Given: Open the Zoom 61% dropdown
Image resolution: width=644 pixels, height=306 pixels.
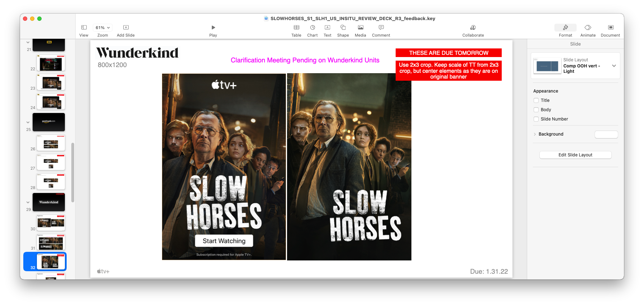Looking at the screenshot, I should 102,28.
